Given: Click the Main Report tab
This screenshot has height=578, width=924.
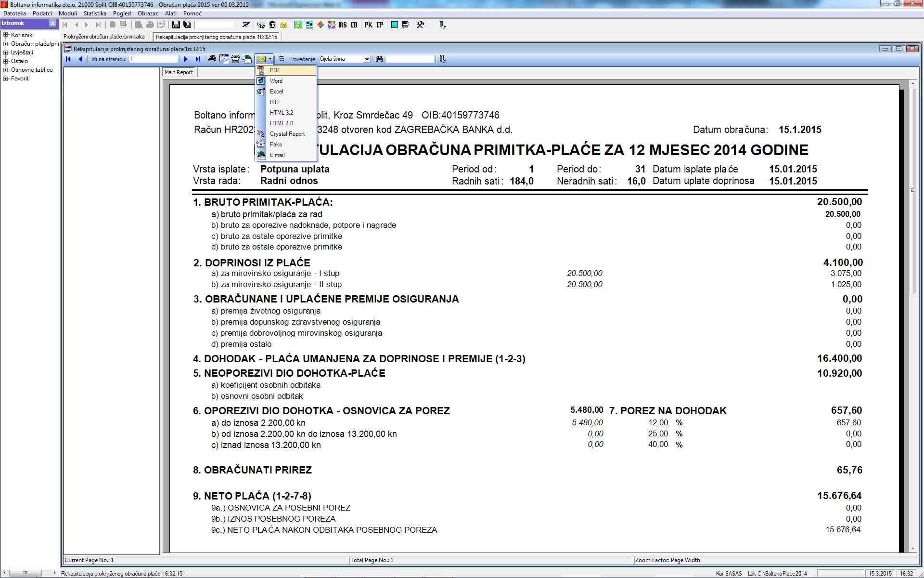Looking at the screenshot, I should (x=178, y=72).
